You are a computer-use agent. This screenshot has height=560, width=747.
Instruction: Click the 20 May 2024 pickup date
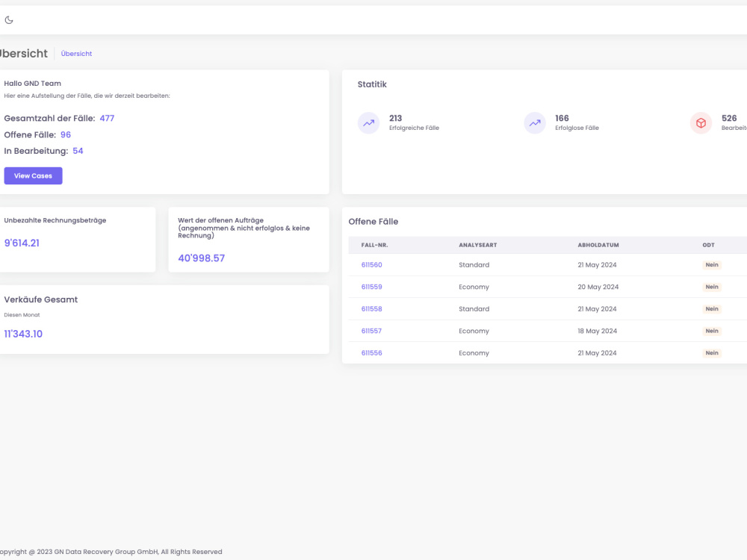[598, 287]
